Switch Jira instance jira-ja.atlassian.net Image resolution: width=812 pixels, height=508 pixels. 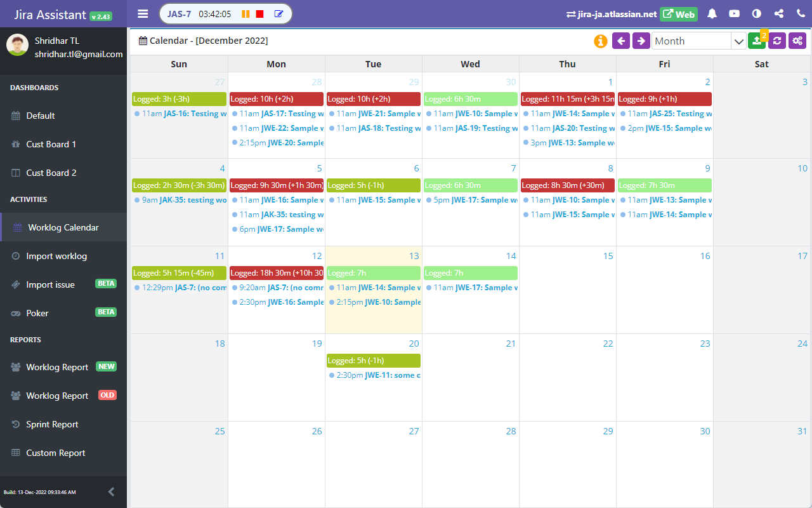click(612, 14)
